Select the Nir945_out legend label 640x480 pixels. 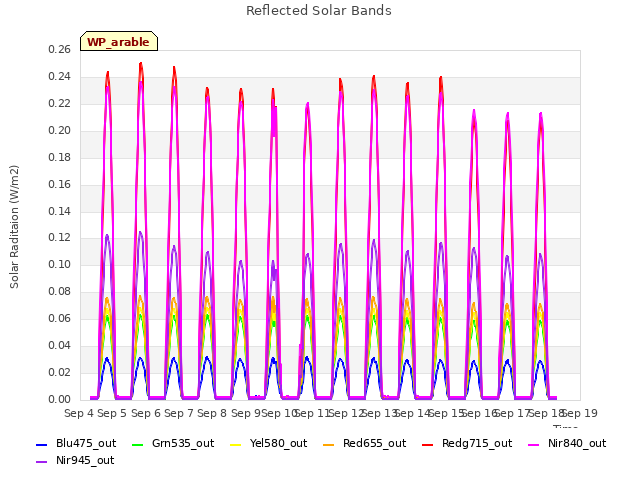[85, 460]
